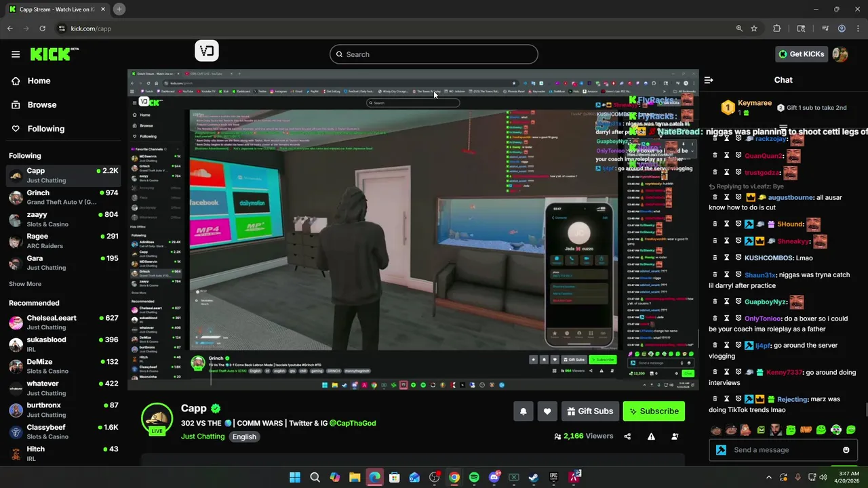Open Hitch recommended channel
This screenshot has height=488, width=868.
tap(62, 453)
